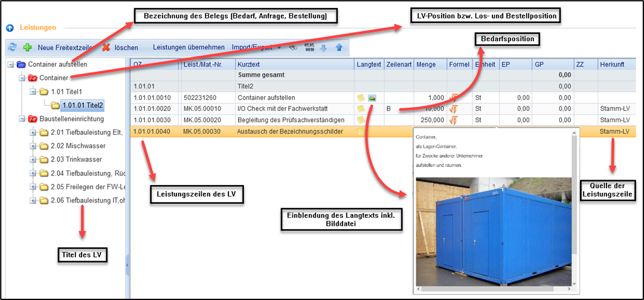Move row up with blue up arrow
Image resolution: width=644 pixels, height=300 pixels.
pos(339,47)
